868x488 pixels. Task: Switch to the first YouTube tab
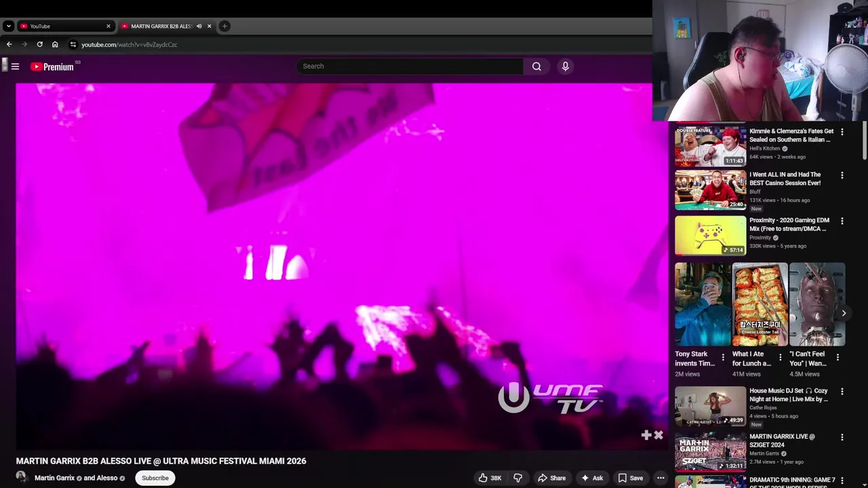(x=65, y=26)
